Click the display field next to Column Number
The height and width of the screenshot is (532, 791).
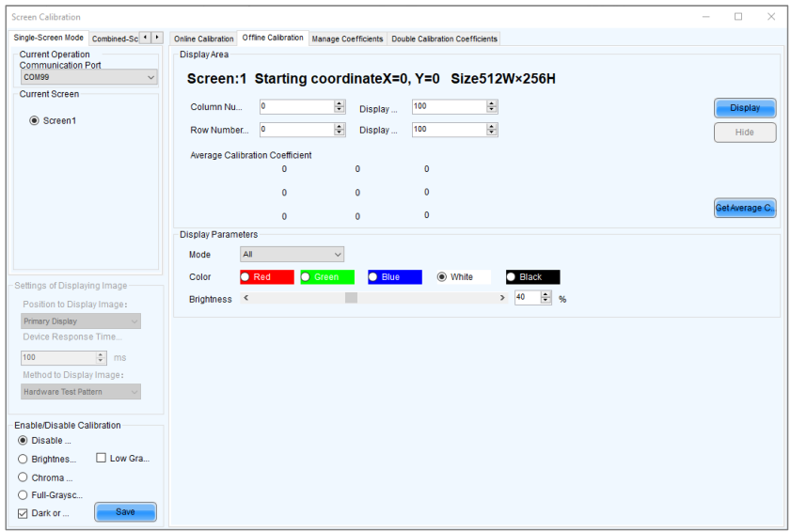click(449, 106)
